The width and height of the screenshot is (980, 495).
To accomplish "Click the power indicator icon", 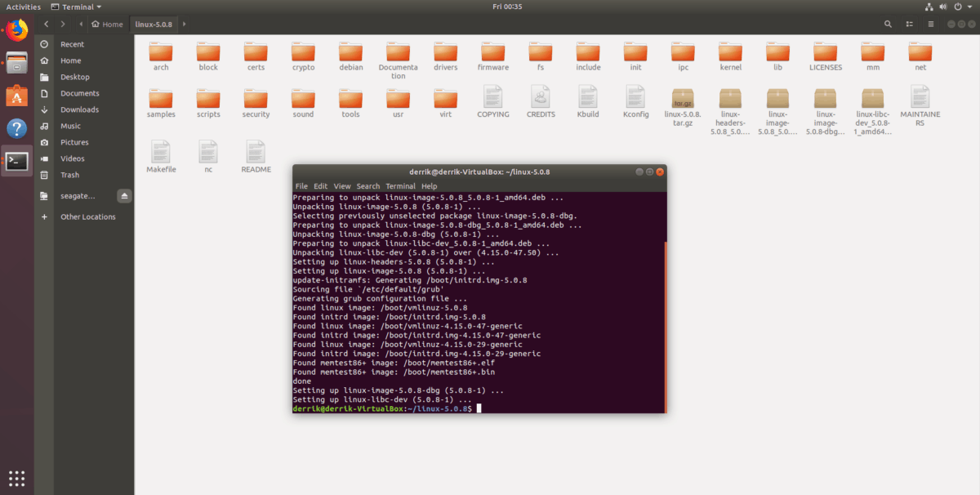I will click(957, 7).
